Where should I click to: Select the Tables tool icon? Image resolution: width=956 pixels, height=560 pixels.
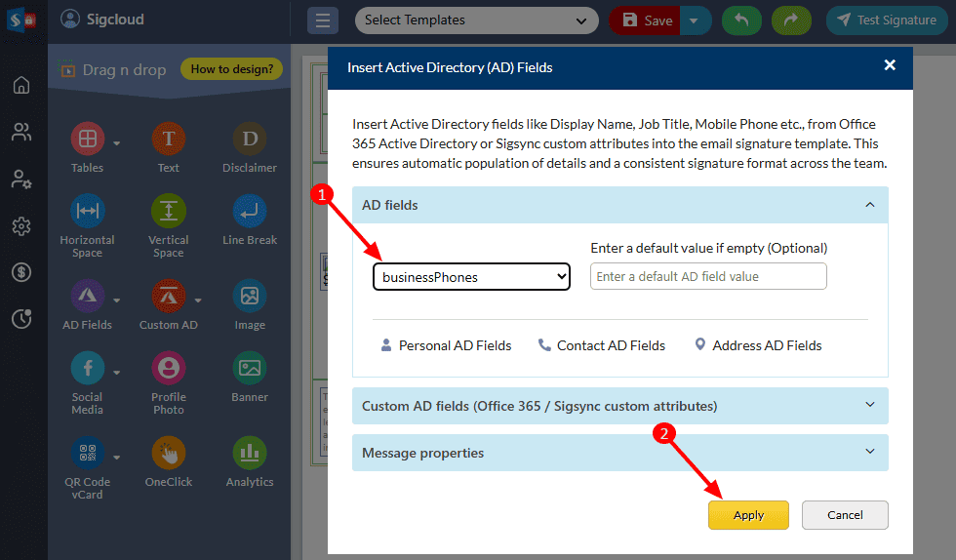click(88, 139)
